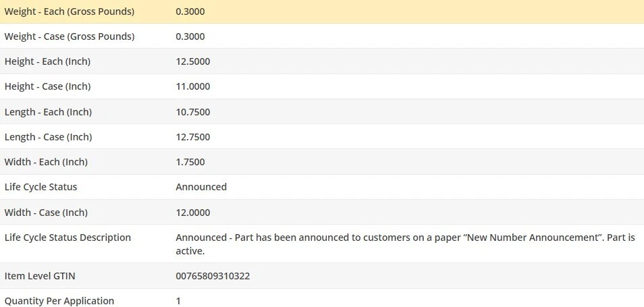This screenshot has width=644, height=307.
Task: Click the "Life Cycle Status Description" label
Action: point(68,238)
